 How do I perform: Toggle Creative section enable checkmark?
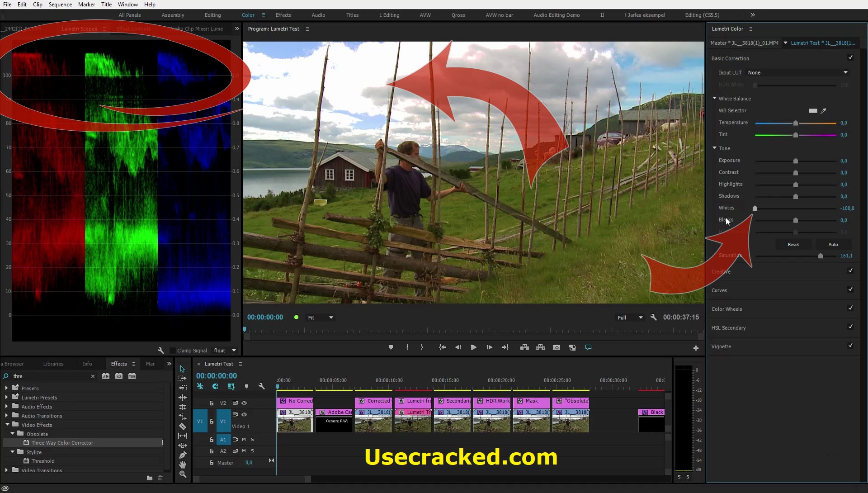[851, 270]
